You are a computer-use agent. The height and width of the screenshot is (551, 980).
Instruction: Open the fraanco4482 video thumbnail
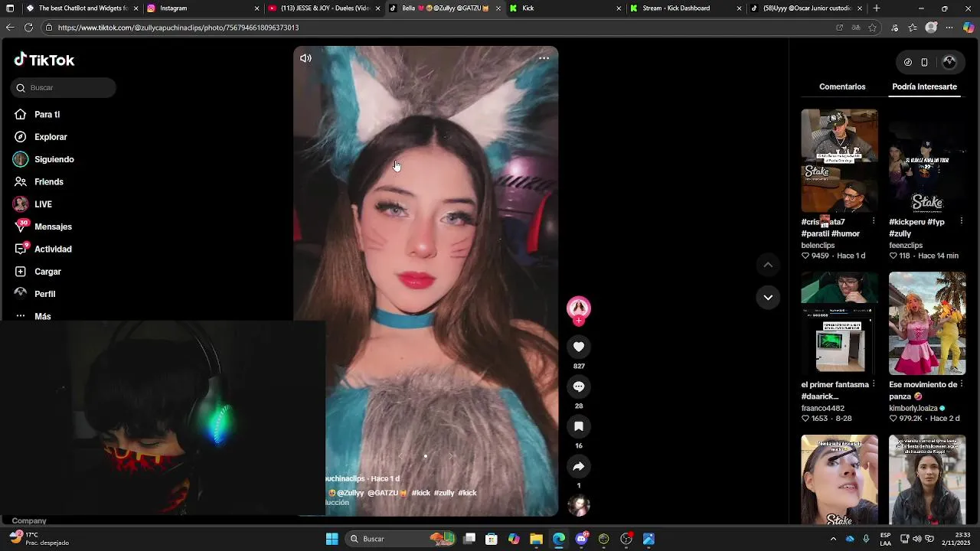coord(839,324)
